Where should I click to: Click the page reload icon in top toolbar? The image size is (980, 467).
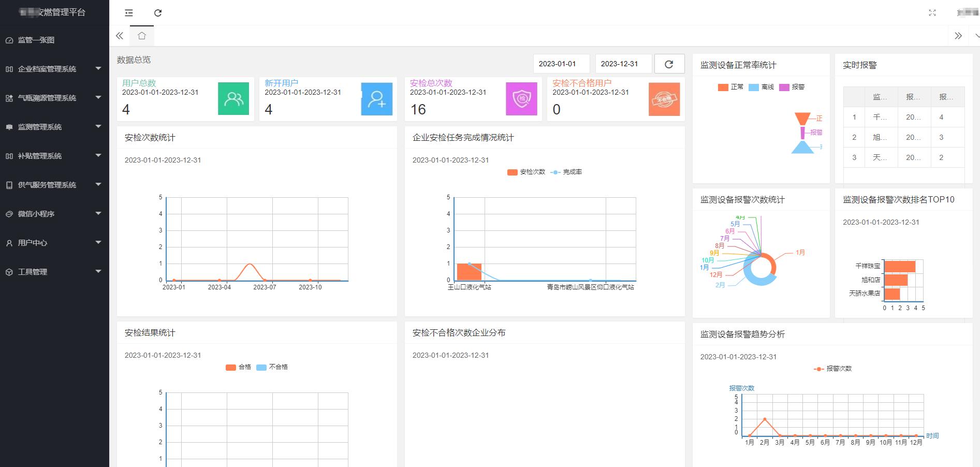[x=158, y=13]
